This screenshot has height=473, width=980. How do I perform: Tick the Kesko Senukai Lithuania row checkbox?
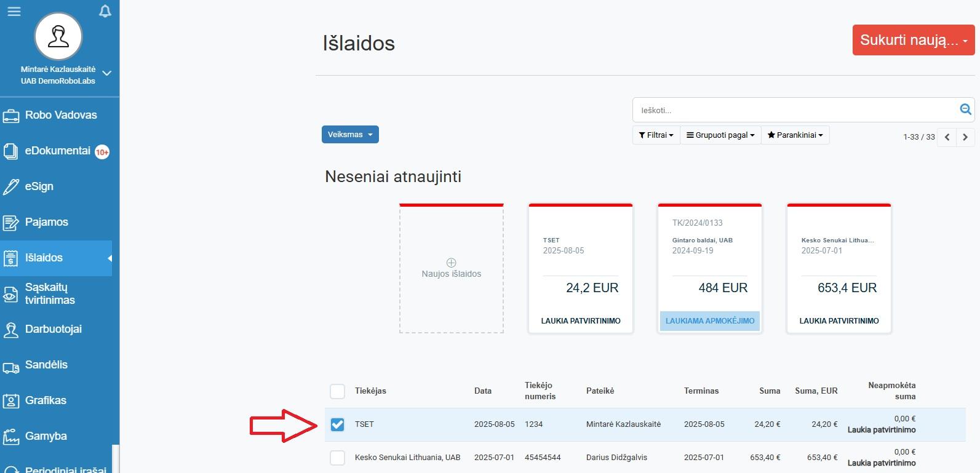click(337, 458)
